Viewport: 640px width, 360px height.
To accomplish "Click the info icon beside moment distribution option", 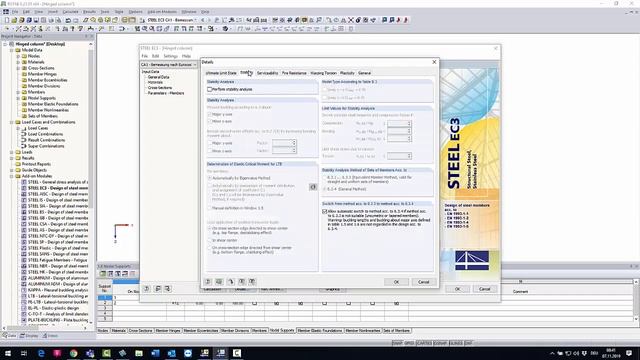I will point(313,187).
